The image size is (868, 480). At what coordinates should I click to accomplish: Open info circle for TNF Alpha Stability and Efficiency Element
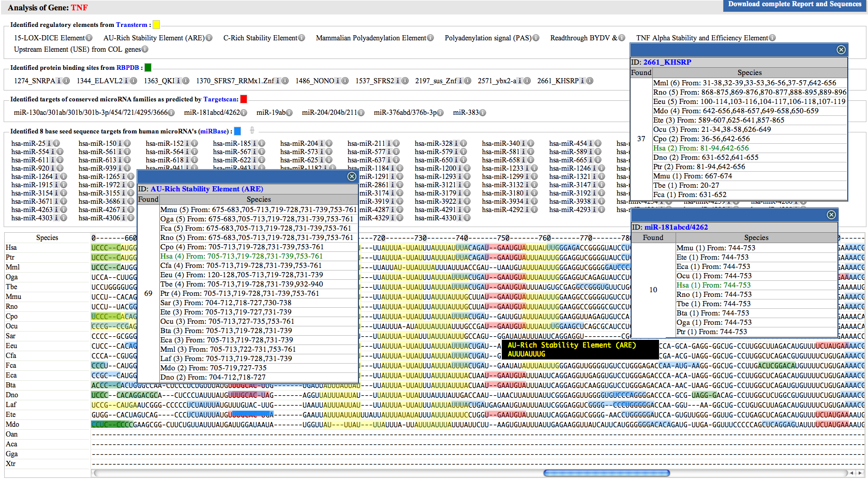(772, 38)
